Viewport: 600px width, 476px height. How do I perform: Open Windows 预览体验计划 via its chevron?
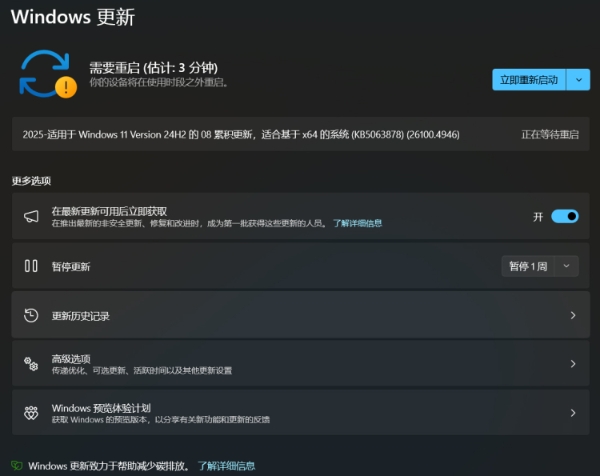click(573, 413)
